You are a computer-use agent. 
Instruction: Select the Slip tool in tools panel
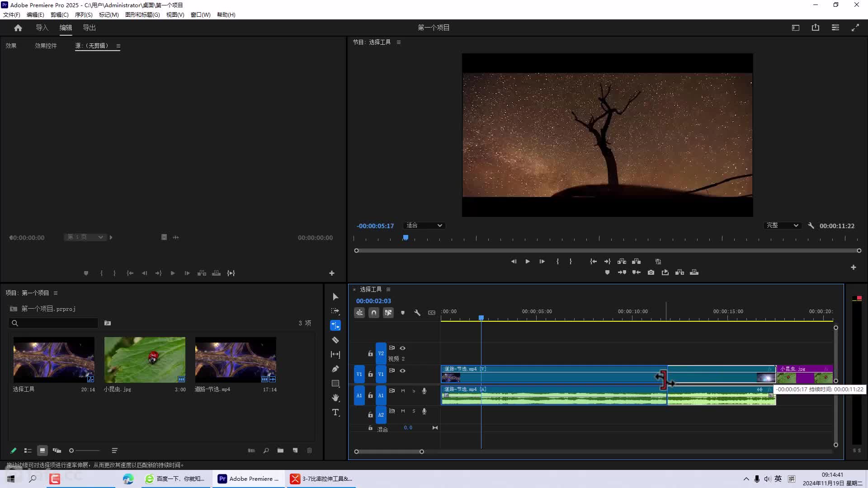click(335, 355)
